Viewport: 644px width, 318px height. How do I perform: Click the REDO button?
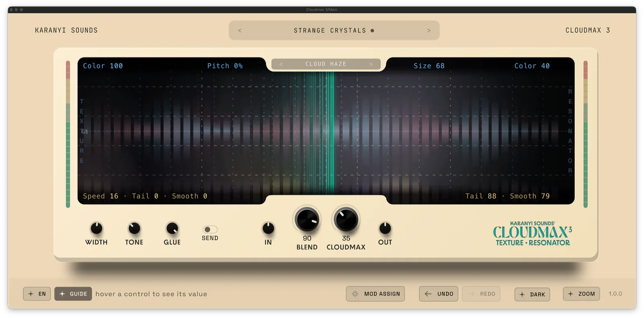coord(481,294)
